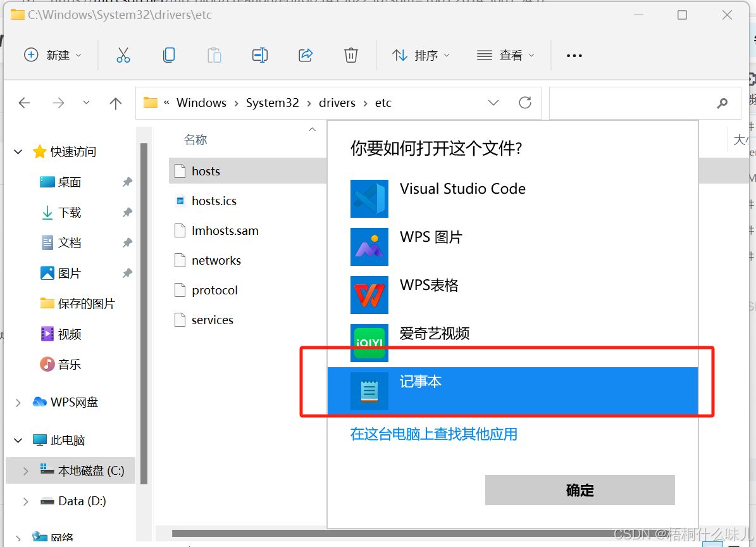The height and width of the screenshot is (547, 756).
Task: Click the pin icon beside 下载
Action: (127, 212)
